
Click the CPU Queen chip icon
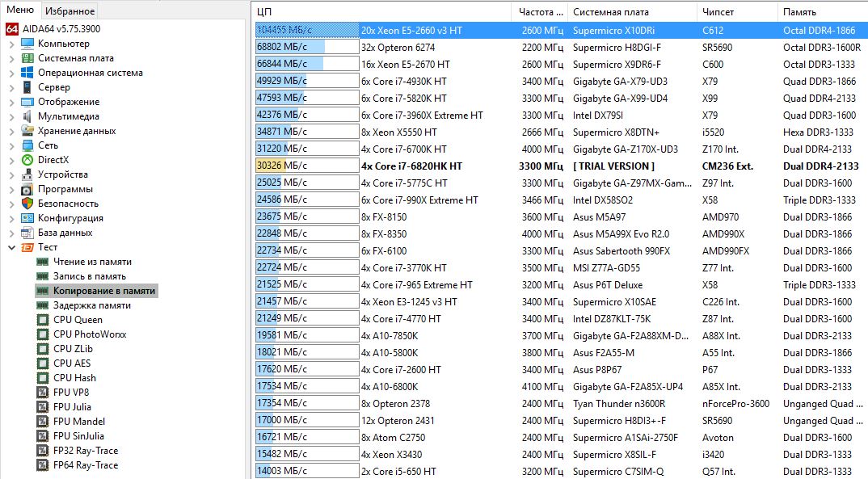coord(43,320)
